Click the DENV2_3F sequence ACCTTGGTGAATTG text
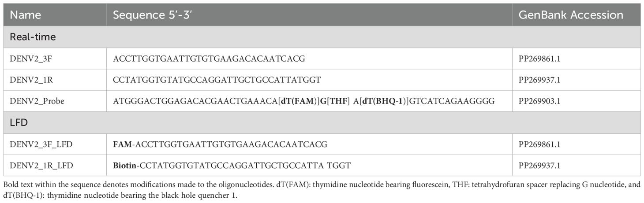The image size is (644, 203). pyautogui.click(x=209, y=59)
